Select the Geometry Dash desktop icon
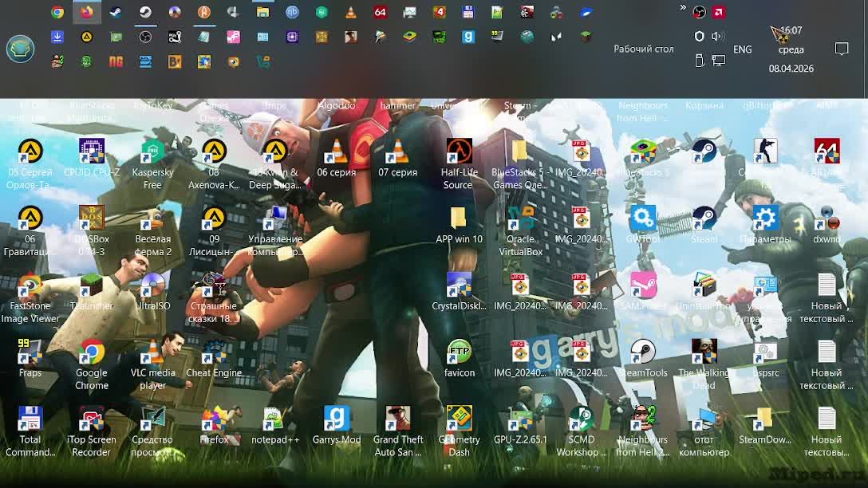Screen dimensions: 868x488 click(x=459, y=431)
